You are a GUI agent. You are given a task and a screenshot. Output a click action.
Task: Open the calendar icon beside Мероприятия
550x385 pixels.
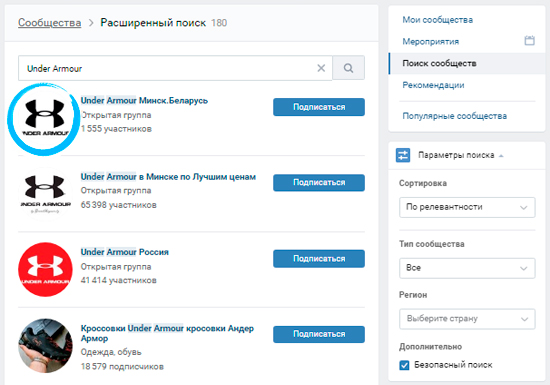click(529, 41)
